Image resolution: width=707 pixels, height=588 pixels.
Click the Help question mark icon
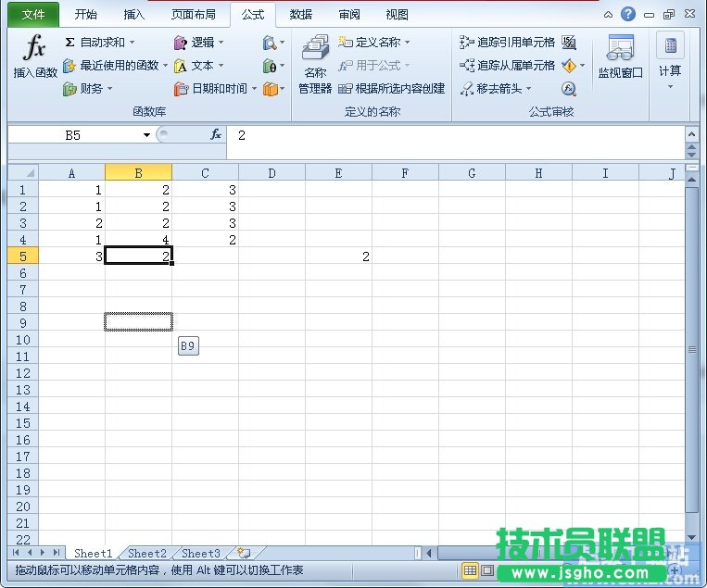[x=628, y=14]
